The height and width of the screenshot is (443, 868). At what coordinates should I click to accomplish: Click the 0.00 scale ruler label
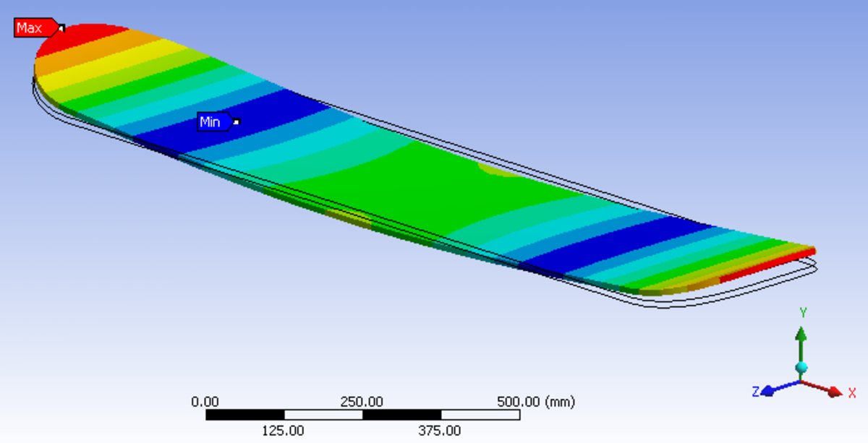click(x=205, y=402)
